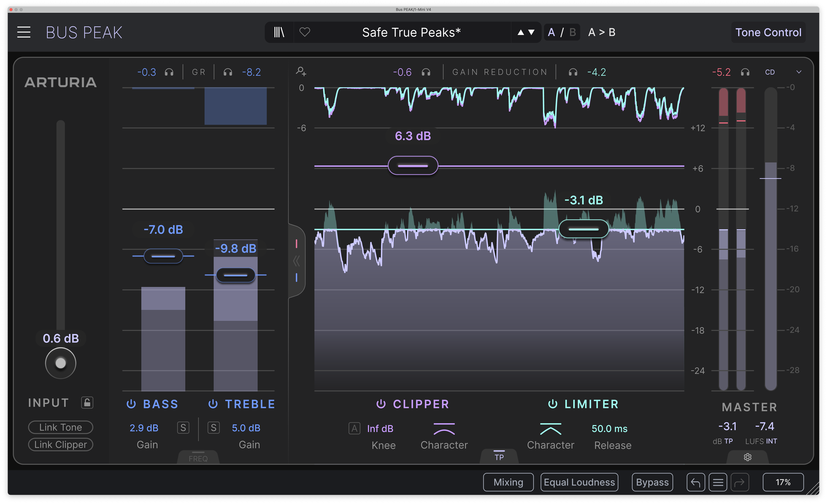Image resolution: width=827 pixels, height=504 pixels.
Task: Select the Clipper Character curve icon
Action: [x=444, y=429]
